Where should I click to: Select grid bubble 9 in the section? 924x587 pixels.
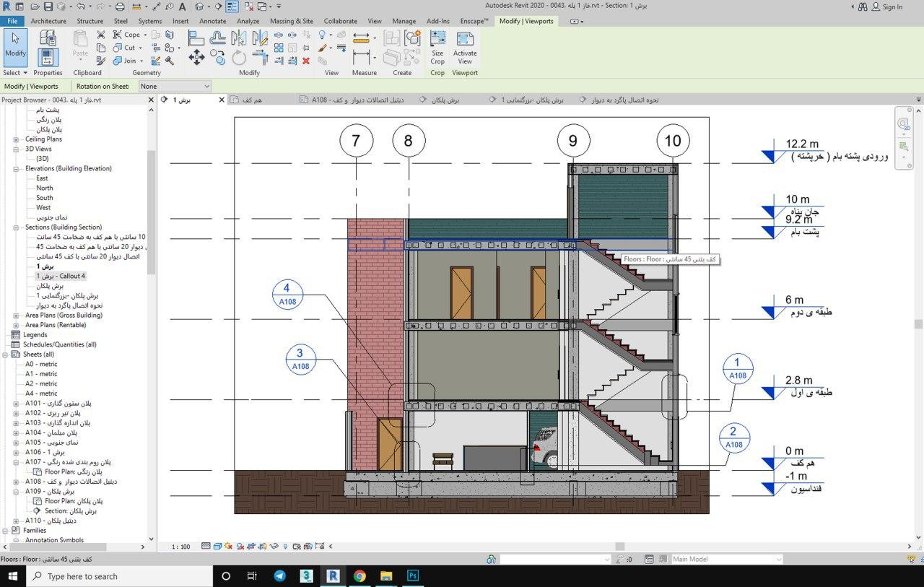[573, 141]
